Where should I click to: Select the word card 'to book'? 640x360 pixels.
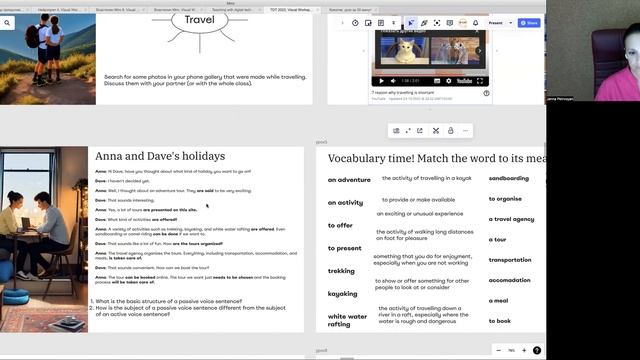point(500,321)
